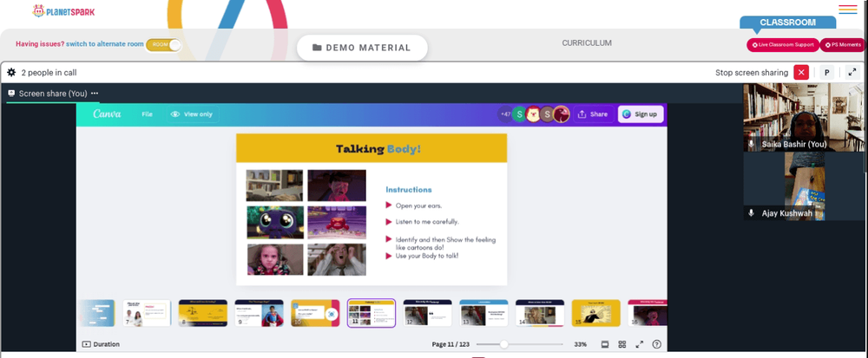Toggle scroll view page icon

click(x=605, y=344)
